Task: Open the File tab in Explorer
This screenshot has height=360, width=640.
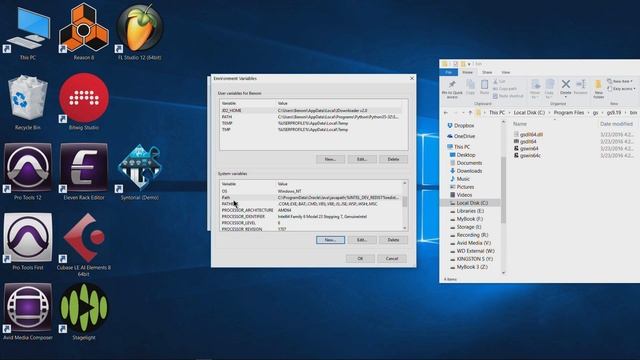Action: (449, 72)
